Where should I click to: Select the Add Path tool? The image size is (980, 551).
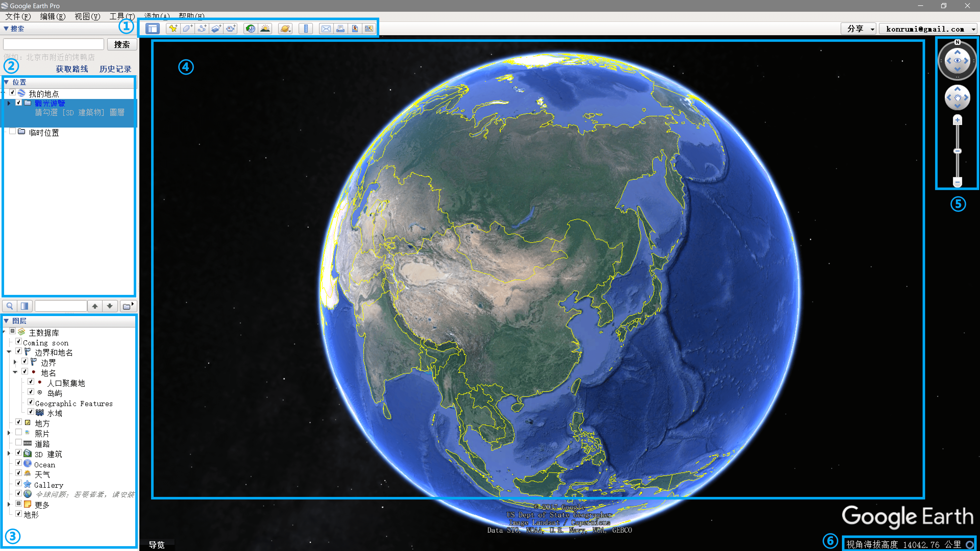coord(202,29)
